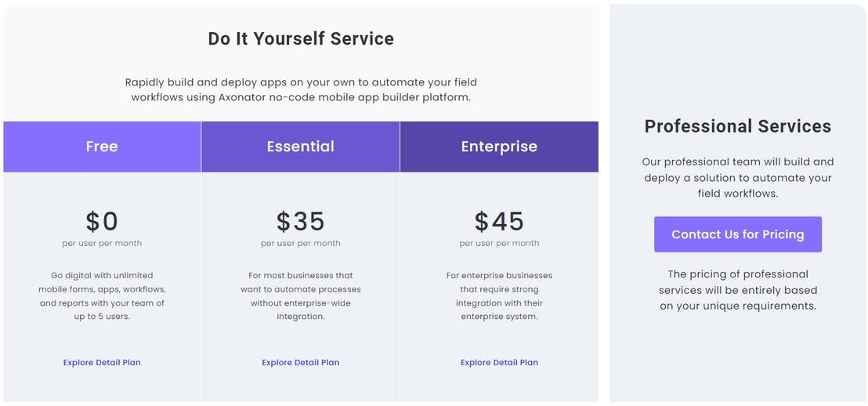The height and width of the screenshot is (406, 868).
Task: Click the Axonator no-code builder intro paragraph
Action: 301,90
